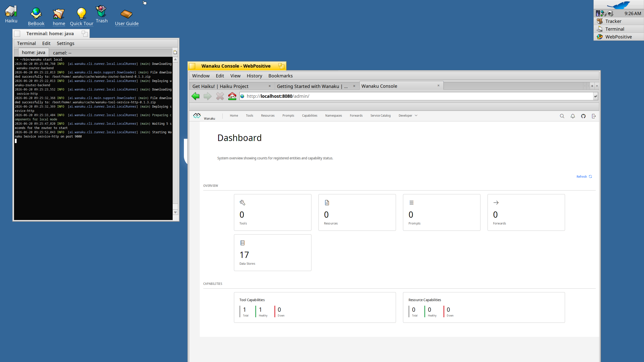Image resolution: width=644 pixels, height=362 pixels.
Task: Click the terminal scrollbar down arrow
Action: (x=175, y=212)
